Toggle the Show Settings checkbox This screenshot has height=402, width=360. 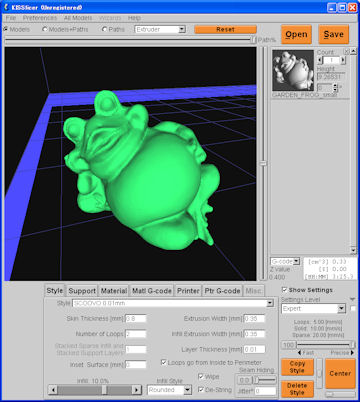[x=284, y=290]
